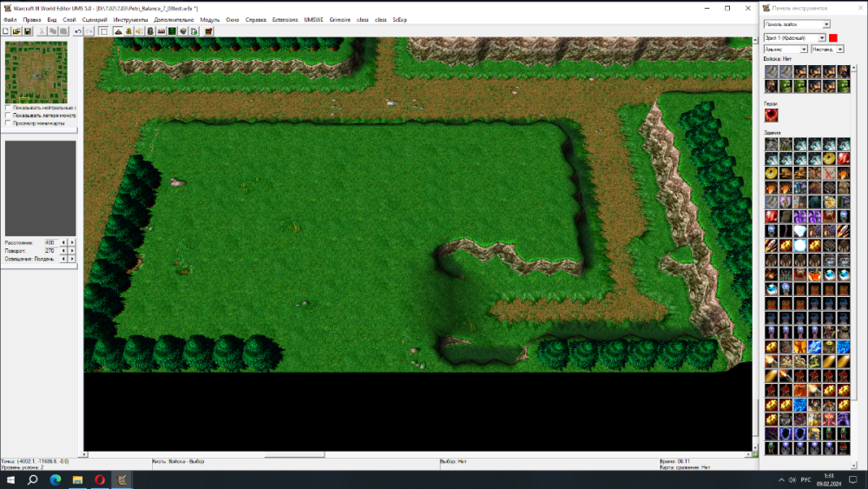Screen dimensions: 868x489
Task: Enable 'Показывать нейтральные' checkbox
Action: [8, 108]
